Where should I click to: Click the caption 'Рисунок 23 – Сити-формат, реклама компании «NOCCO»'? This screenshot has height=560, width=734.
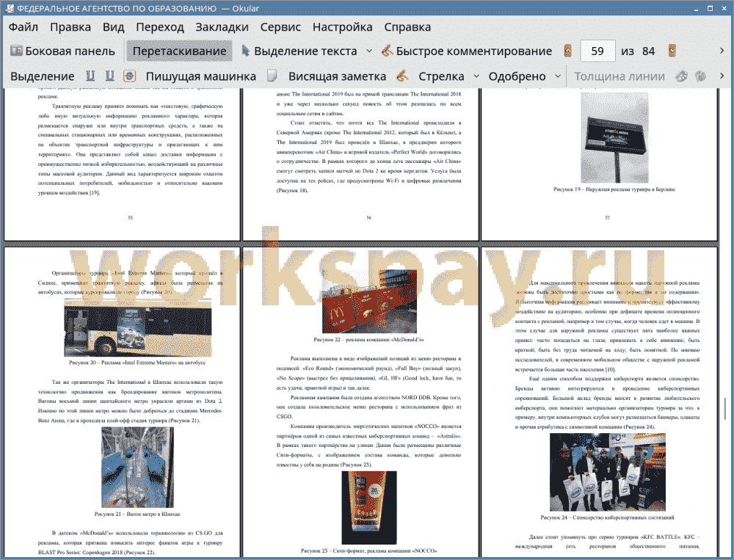pyautogui.click(x=369, y=550)
